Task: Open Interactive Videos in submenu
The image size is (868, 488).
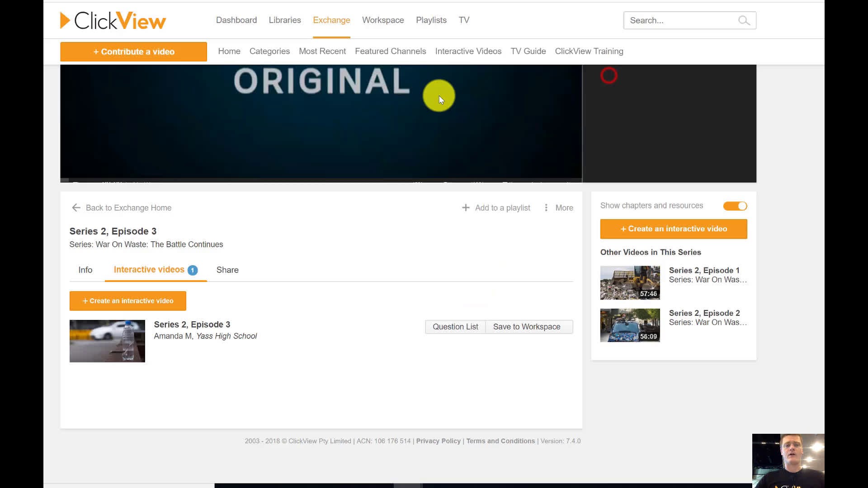Action: 468,51
